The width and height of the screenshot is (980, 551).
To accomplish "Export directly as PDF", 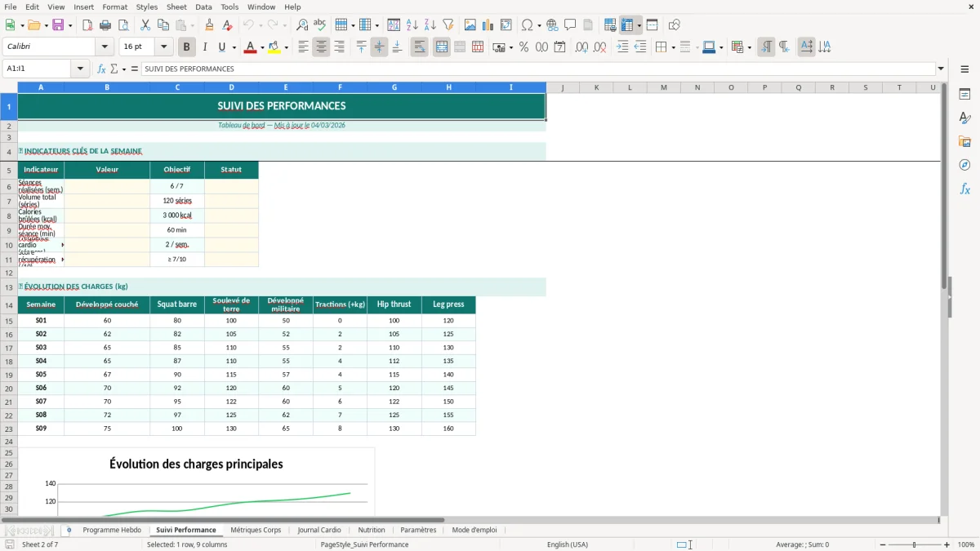I will 87,25.
